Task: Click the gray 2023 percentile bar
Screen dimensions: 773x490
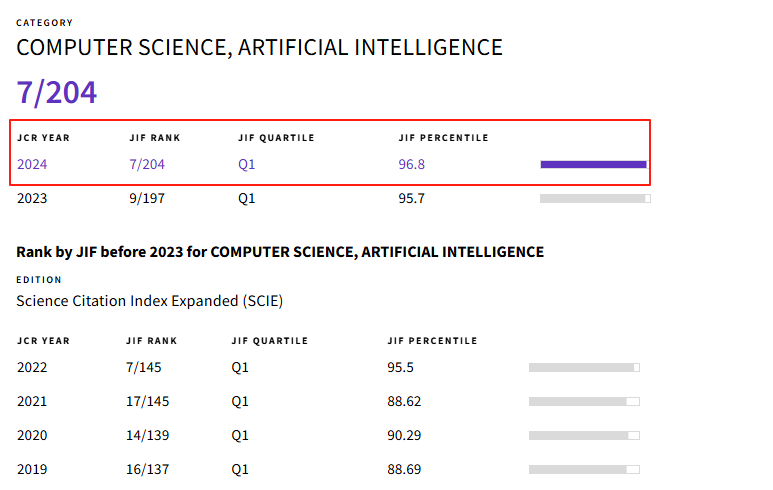Action: pos(595,199)
